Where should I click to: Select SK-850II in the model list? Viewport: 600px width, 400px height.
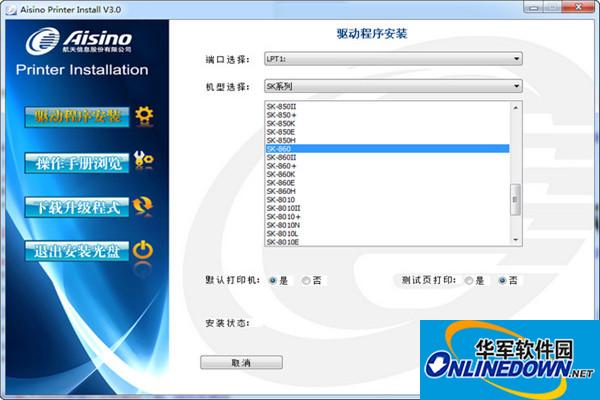(x=388, y=106)
